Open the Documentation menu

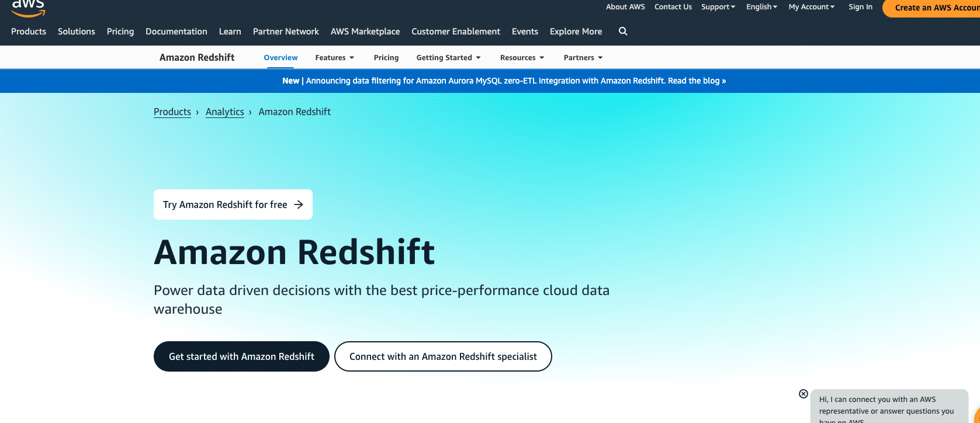point(176,32)
